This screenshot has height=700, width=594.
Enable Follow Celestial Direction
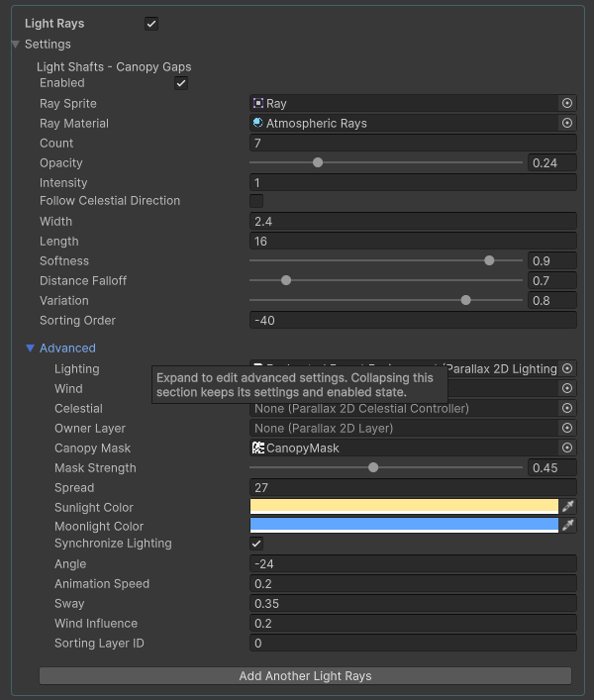point(256,201)
